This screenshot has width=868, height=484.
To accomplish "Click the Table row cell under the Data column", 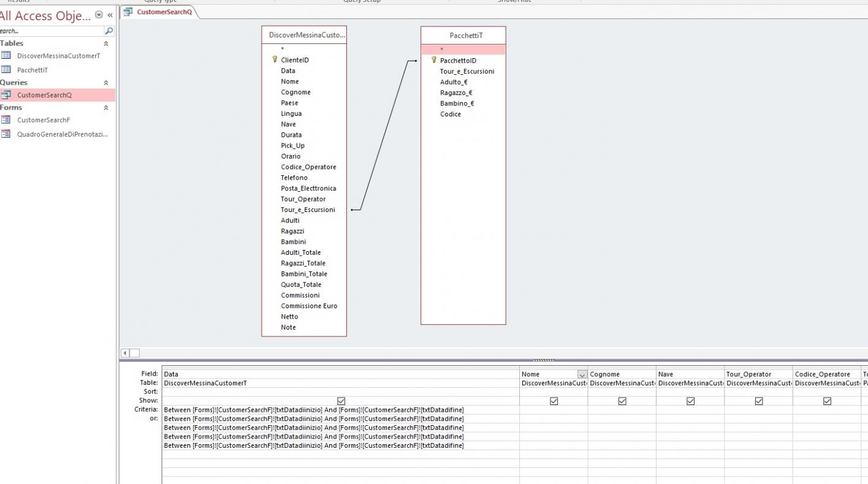I will (x=341, y=383).
